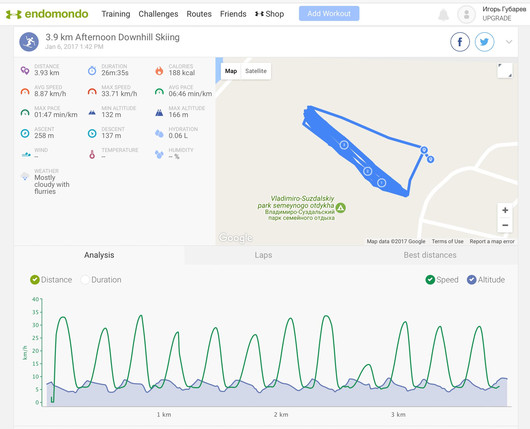This screenshot has width=530, height=429.
Task: Open the user profile avatar
Action: click(466, 15)
